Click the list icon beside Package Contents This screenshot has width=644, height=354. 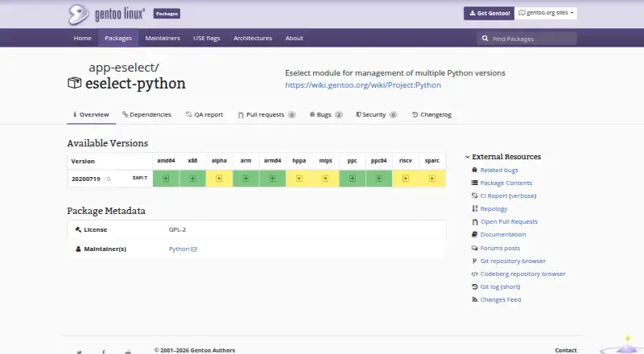[475, 183]
